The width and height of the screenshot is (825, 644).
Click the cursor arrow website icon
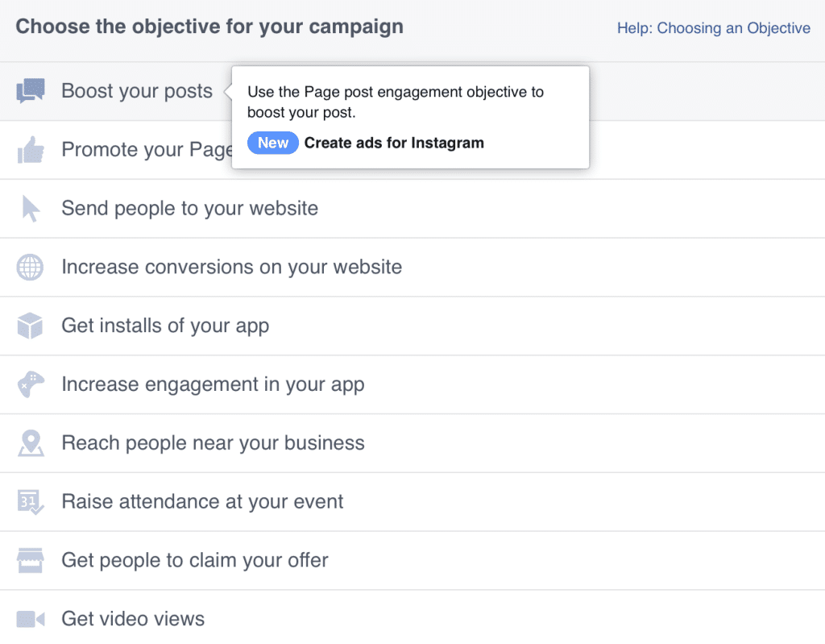coord(31,209)
